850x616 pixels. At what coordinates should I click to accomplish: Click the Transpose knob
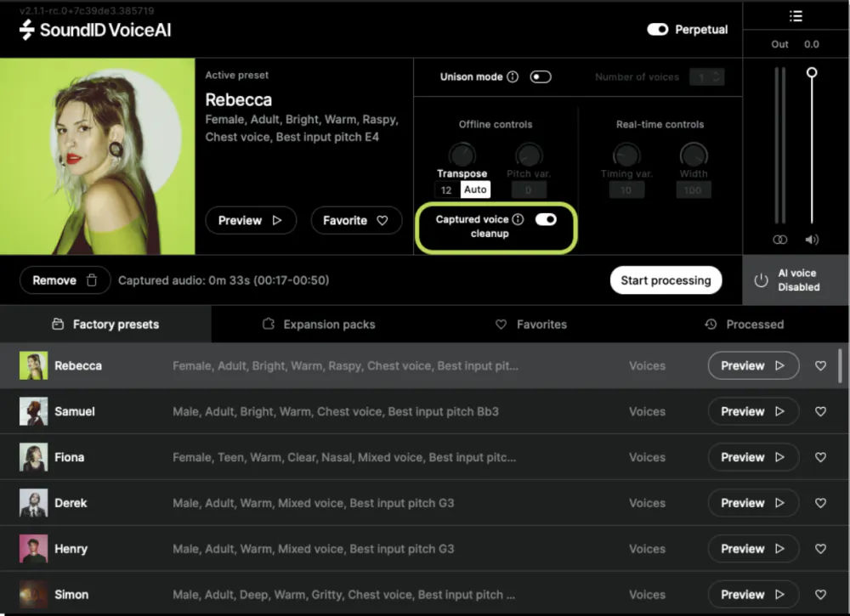coord(462,155)
